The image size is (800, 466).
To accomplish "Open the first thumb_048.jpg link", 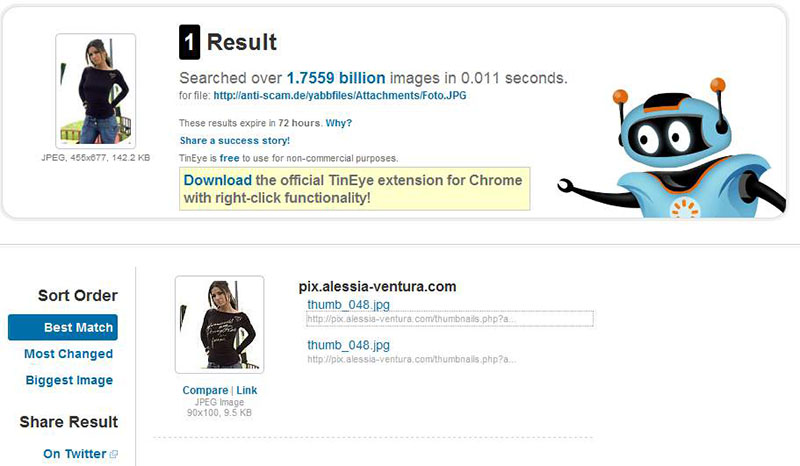I will (x=348, y=305).
